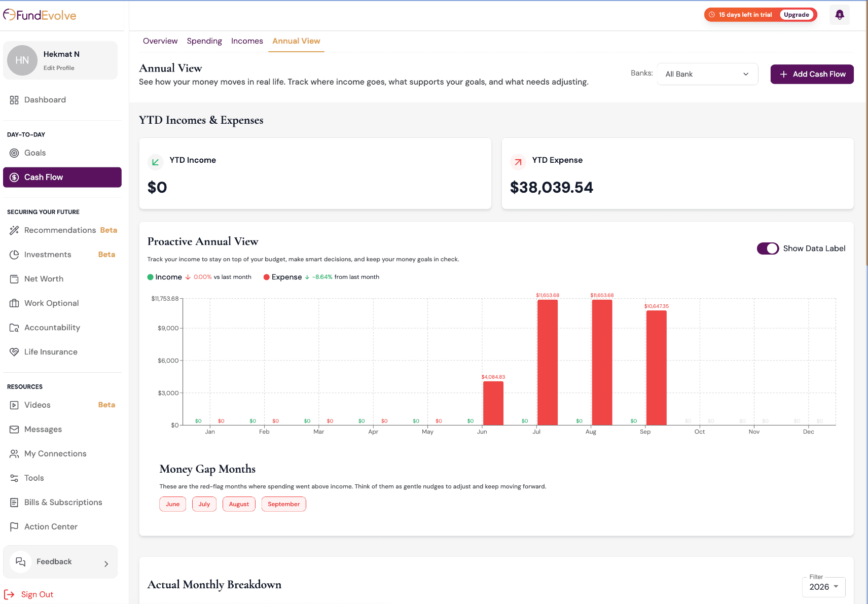Click the Recommendations wand icon

[x=14, y=230]
